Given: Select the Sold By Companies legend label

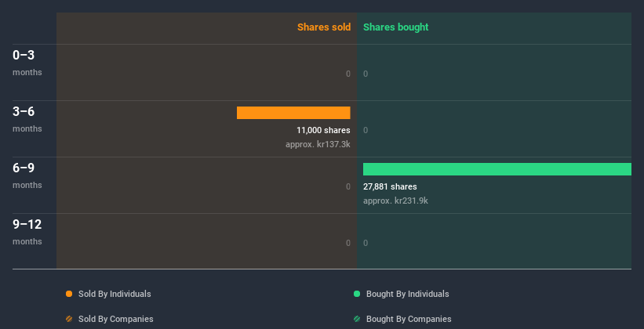Looking at the screenshot, I should (116, 319).
